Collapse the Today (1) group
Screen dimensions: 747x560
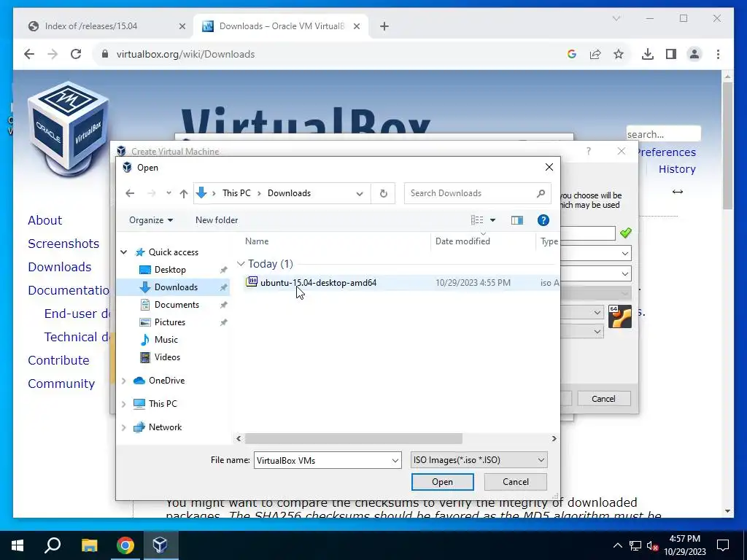pos(241,264)
